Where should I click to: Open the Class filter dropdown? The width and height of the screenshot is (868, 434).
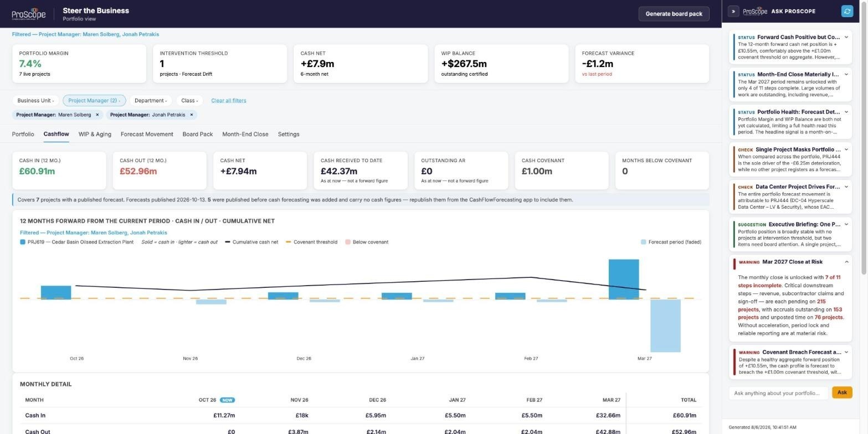(x=189, y=101)
